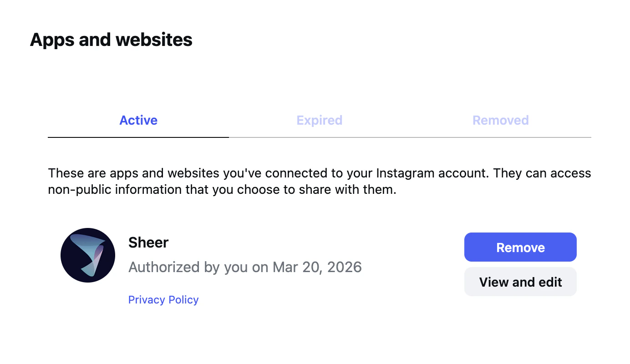Remove the Sheer app authorization
630x364 pixels.
point(520,247)
